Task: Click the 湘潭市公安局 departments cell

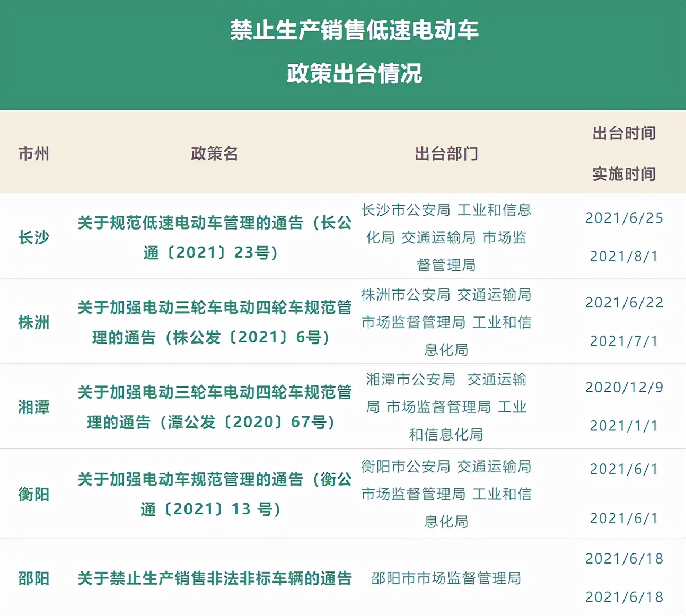Action: [x=446, y=407]
